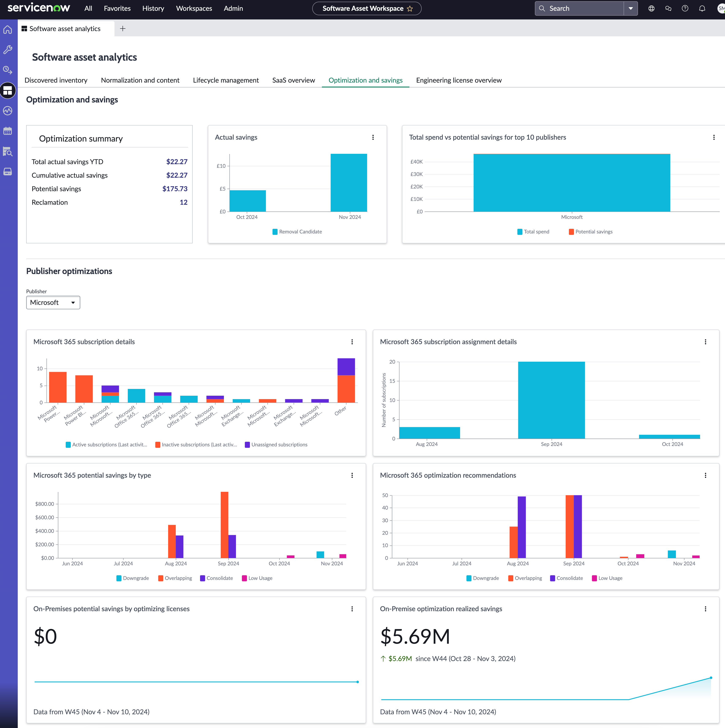Open the activity pulse icon in sidebar
This screenshot has height=728, width=725.
(x=8, y=111)
